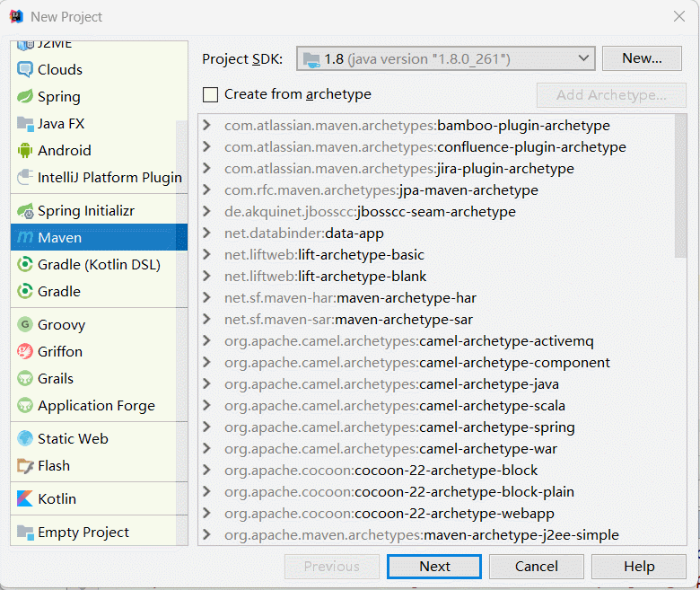Click the Android robot icon
Screen dimensions: 700x590
point(24,151)
